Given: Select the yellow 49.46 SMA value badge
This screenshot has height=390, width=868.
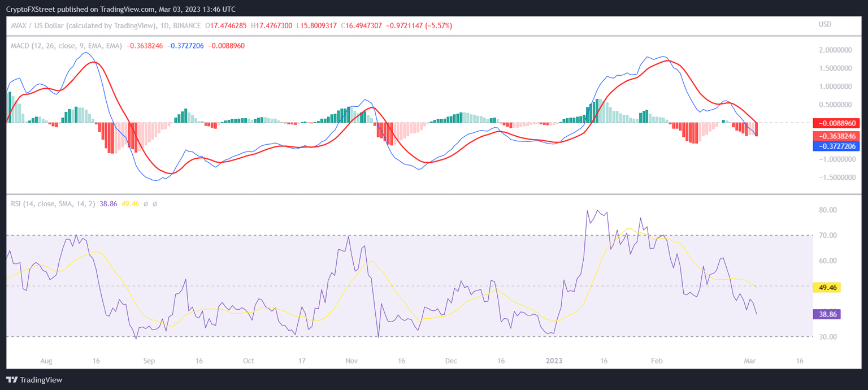Looking at the screenshot, I should tap(826, 288).
